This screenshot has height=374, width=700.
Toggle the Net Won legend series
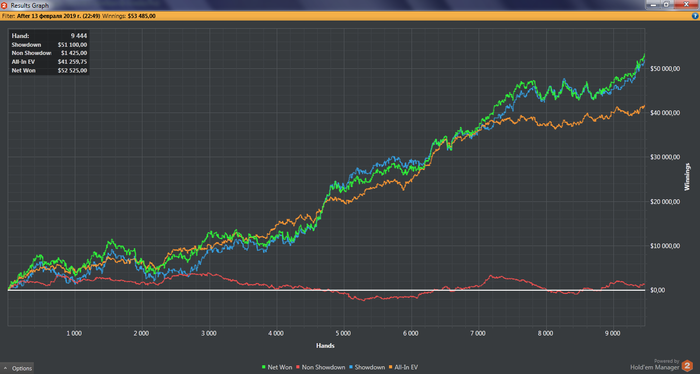pos(277,367)
